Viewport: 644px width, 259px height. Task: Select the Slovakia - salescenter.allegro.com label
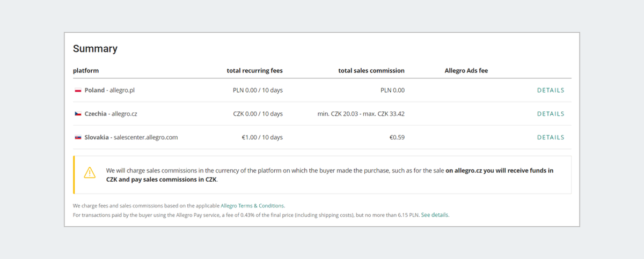(x=131, y=138)
